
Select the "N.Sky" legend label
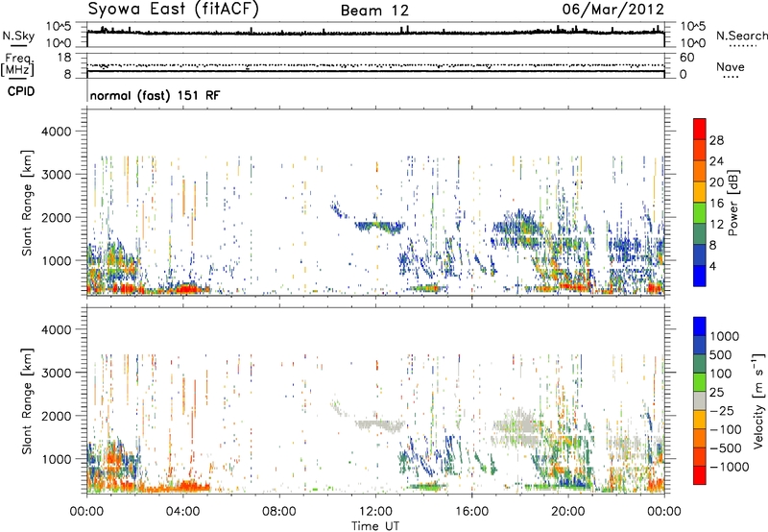[18, 36]
